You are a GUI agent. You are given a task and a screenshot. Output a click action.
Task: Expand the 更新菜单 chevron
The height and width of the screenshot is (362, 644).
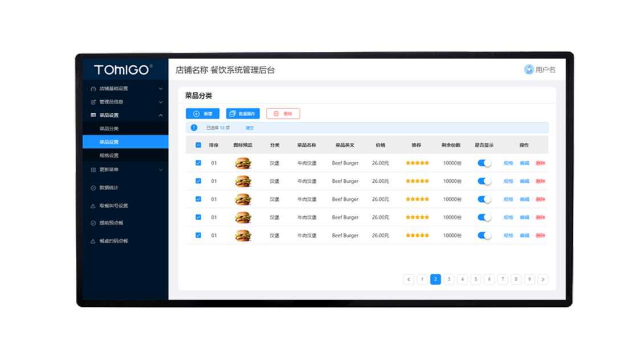pyautogui.click(x=161, y=170)
